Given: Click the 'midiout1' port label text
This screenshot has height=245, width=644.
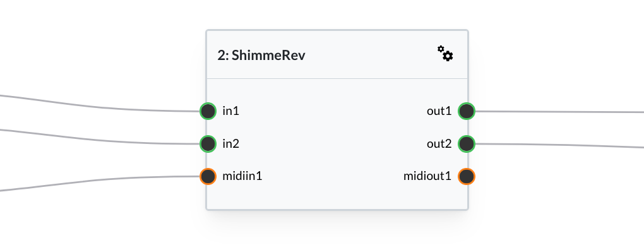Looking at the screenshot, I should (x=427, y=176).
